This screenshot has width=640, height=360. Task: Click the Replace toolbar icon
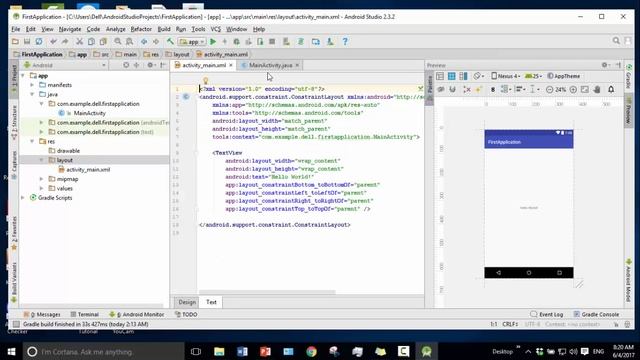(x=129, y=42)
